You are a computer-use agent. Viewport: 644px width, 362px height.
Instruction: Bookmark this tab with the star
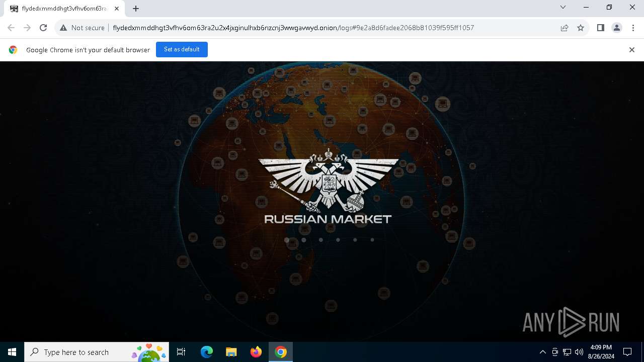pos(581,28)
